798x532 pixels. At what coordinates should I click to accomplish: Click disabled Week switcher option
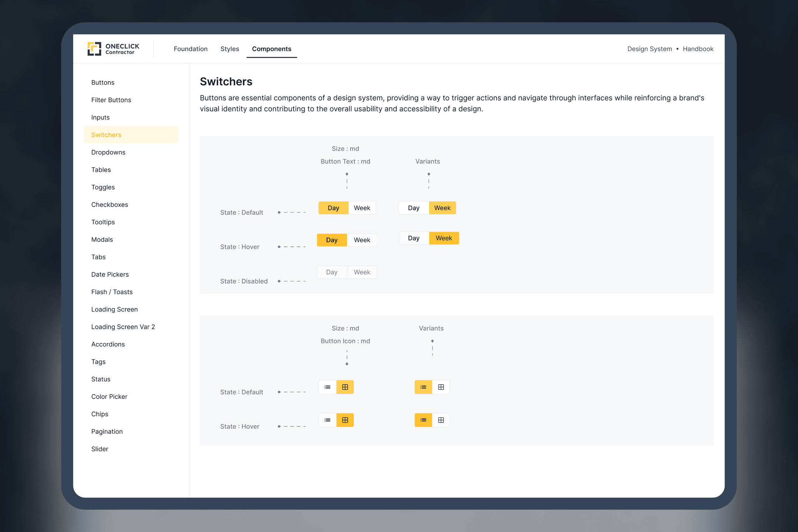coord(362,272)
